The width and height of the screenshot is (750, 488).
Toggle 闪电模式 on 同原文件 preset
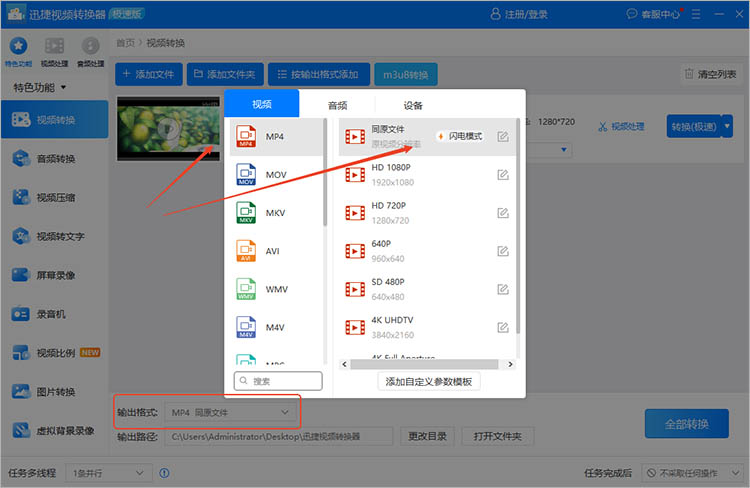pos(460,136)
